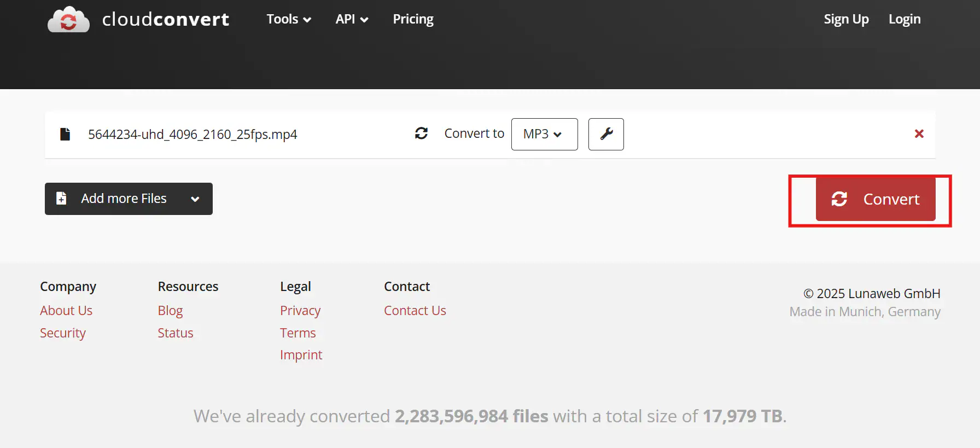Expand the Add more Files dropdown arrow
Viewport: 980px width, 448px height.
(x=195, y=199)
